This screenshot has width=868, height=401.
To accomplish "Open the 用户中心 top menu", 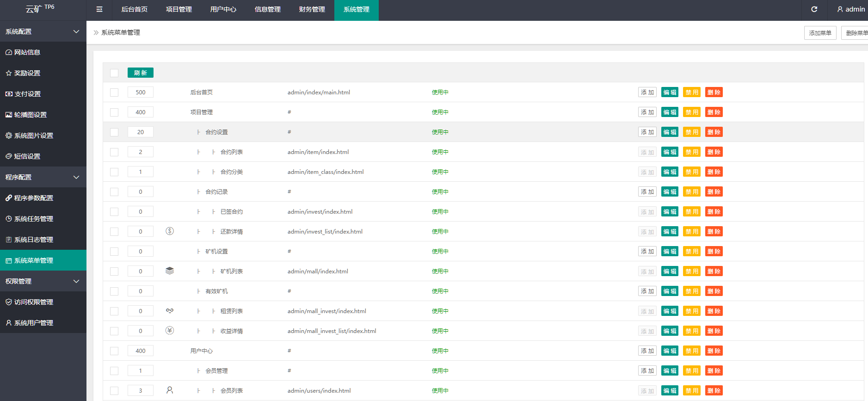I will [x=223, y=9].
